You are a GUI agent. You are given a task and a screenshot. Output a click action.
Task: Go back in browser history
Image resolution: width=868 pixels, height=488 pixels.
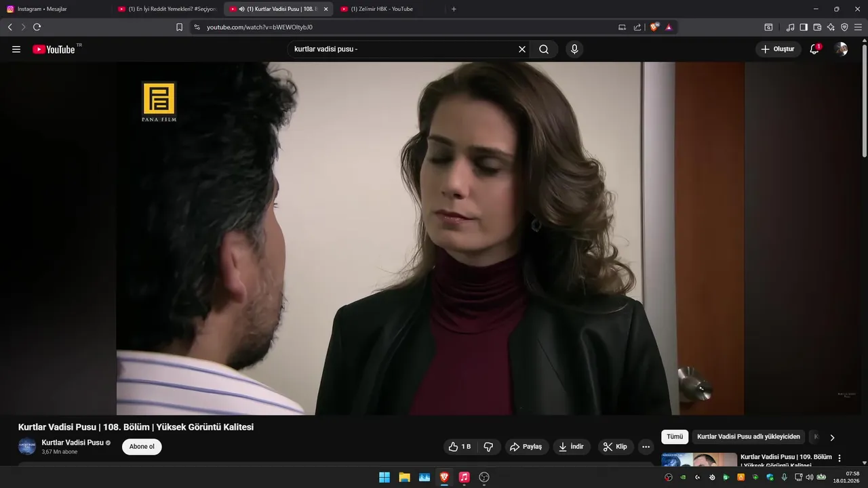point(9,27)
